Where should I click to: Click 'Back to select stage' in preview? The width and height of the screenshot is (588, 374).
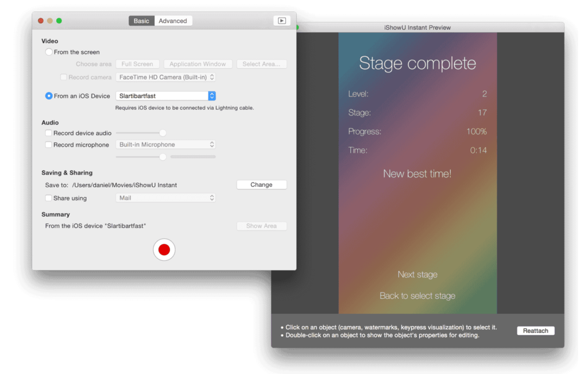pos(417,296)
